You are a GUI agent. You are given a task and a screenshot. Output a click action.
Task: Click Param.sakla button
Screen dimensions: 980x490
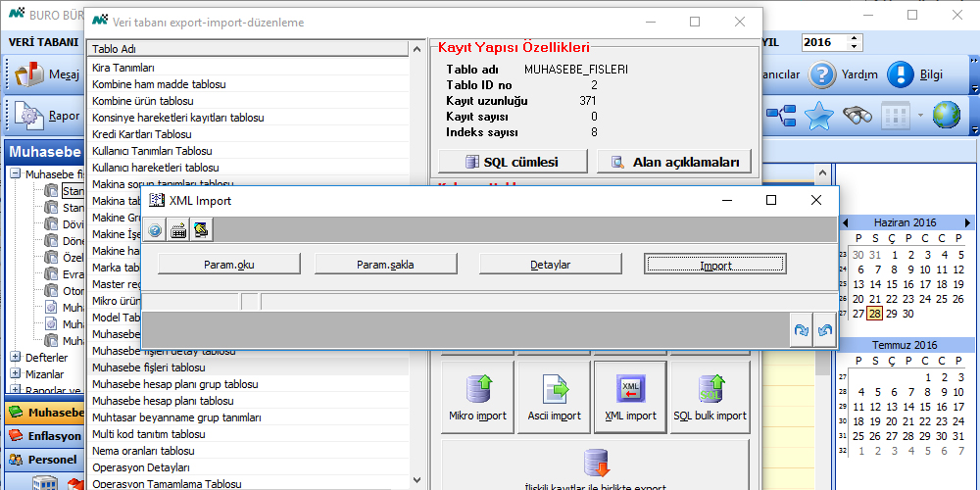click(385, 265)
